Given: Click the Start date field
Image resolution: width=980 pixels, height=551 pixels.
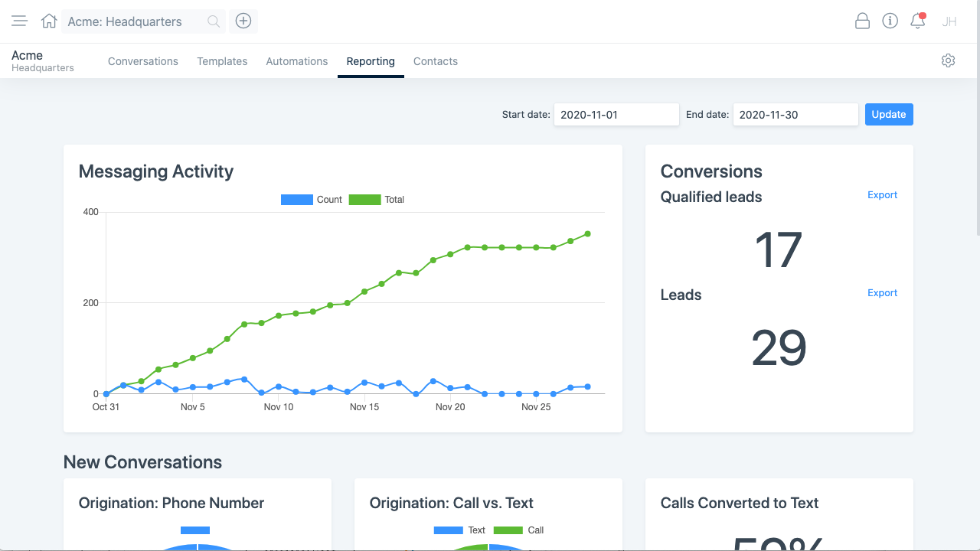Looking at the screenshot, I should click(x=616, y=115).
